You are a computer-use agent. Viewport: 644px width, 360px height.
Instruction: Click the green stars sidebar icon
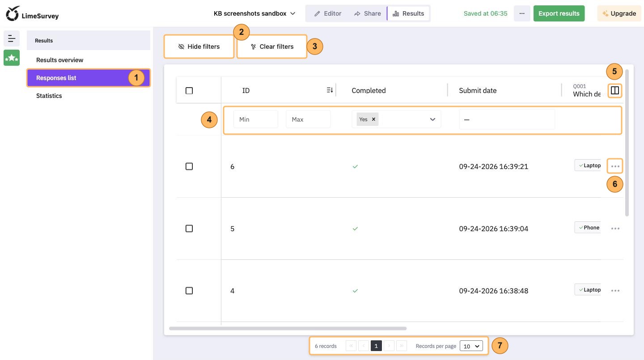click(12, 58)
